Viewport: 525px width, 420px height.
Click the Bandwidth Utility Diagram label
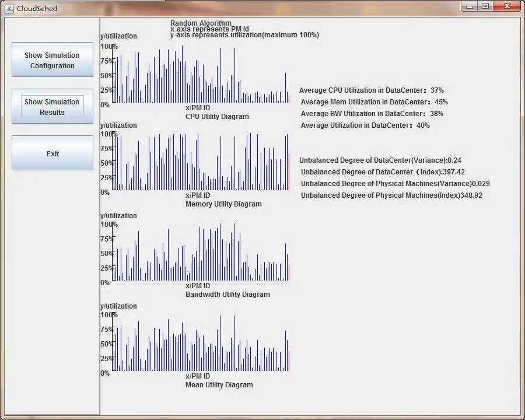click(x=228, y=295)
